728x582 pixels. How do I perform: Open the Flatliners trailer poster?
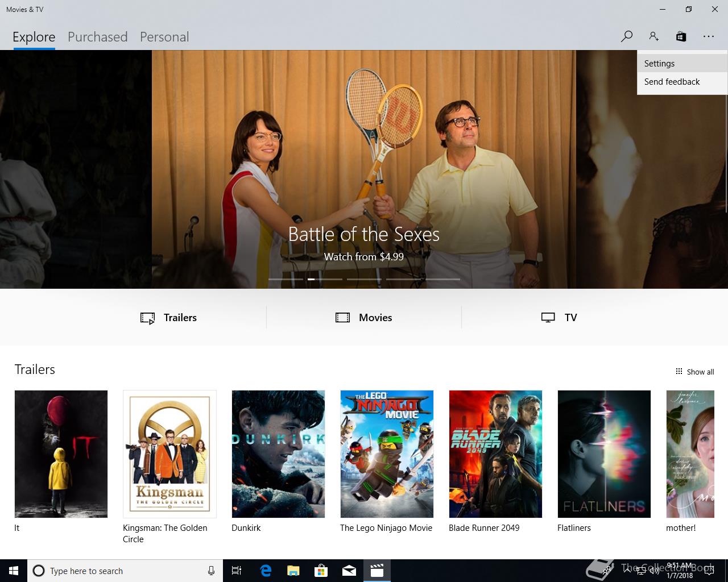coord(604,454)
